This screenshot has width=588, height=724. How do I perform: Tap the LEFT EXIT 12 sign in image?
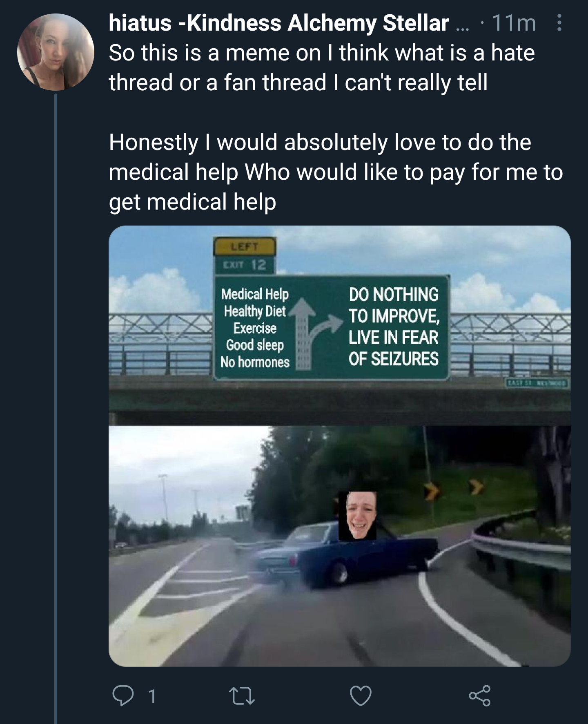[245, 256]
